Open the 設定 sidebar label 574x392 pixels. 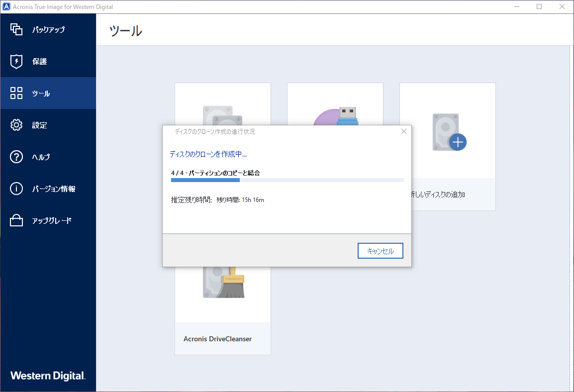39,125
